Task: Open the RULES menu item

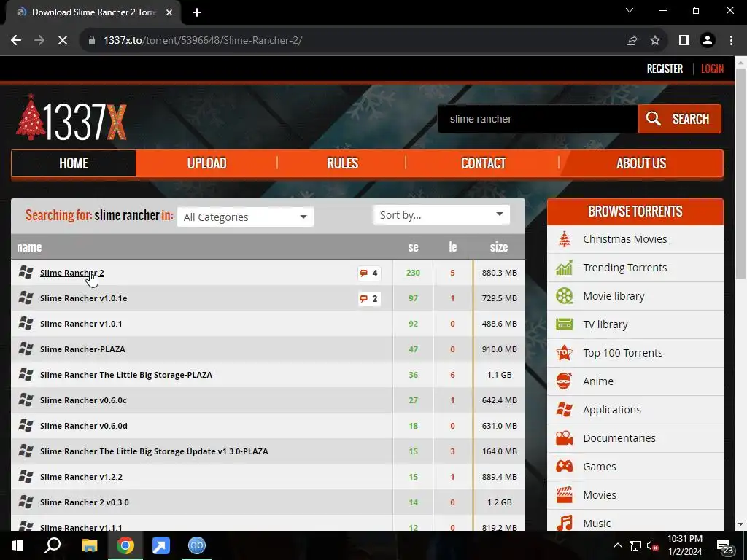Action: pos(342,163)
